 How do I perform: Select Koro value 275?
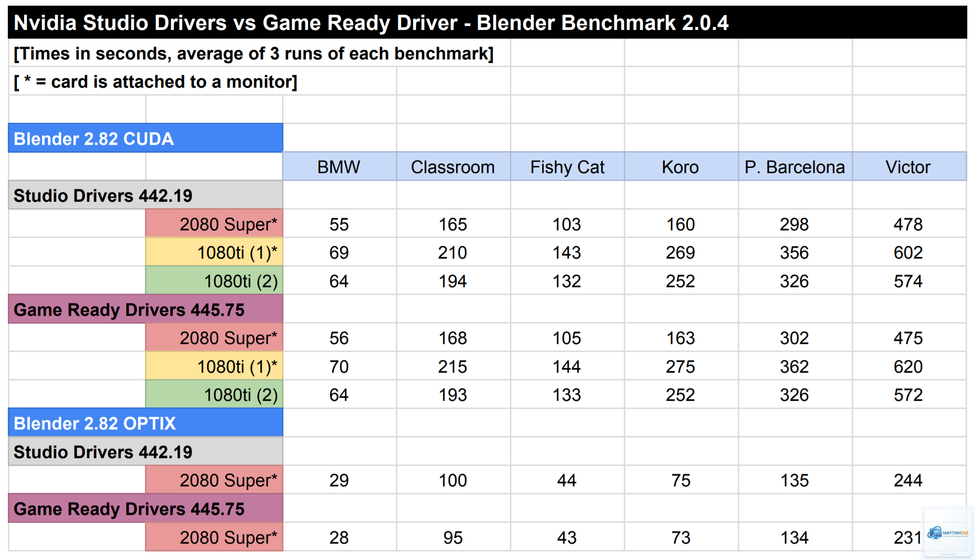click(681, 367)
